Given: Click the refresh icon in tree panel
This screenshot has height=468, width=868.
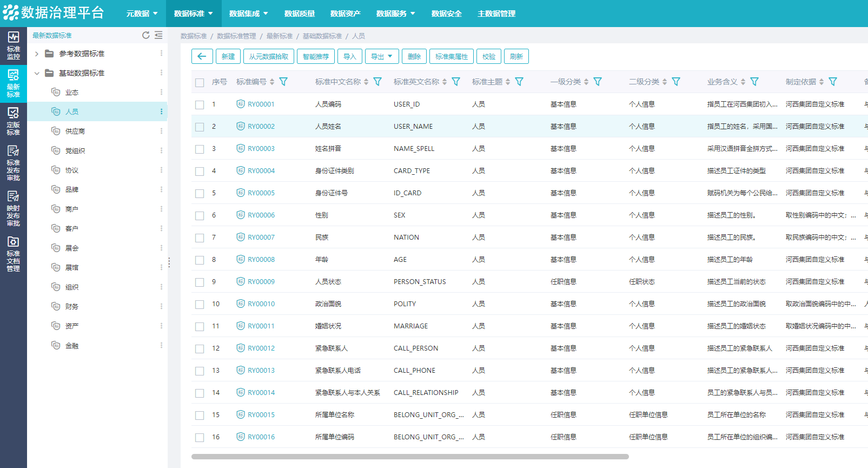Looking at the screenshot, I should tap(145, 35).
